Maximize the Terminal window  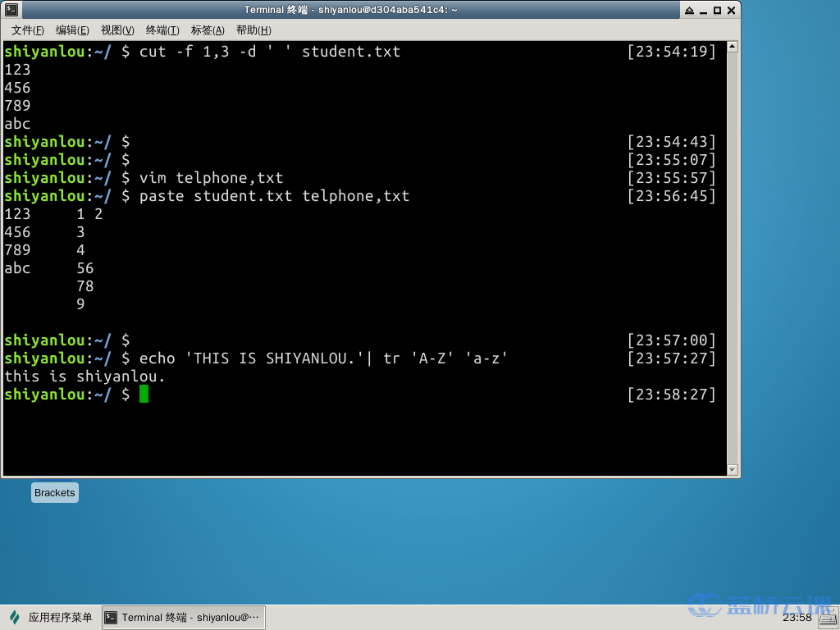717,10
